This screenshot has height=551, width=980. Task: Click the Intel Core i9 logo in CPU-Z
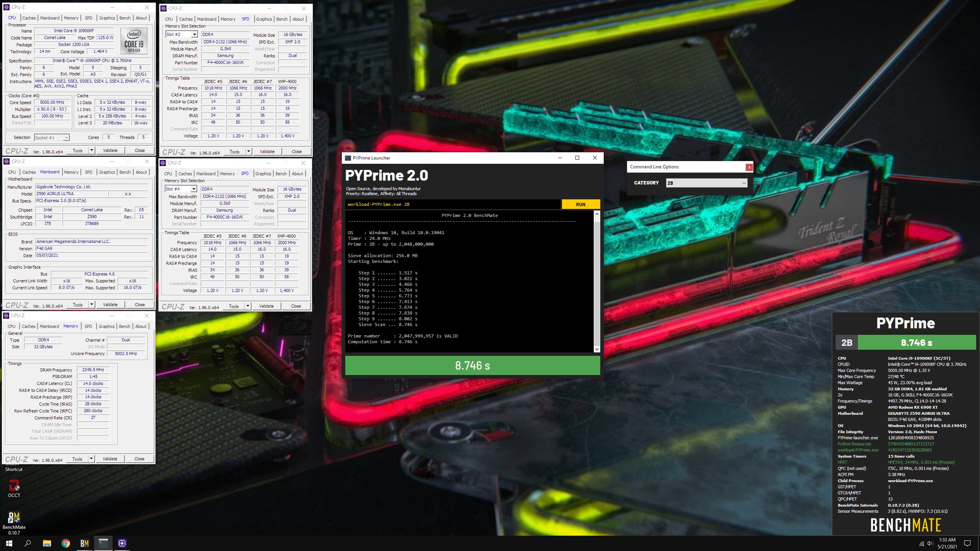134,41
